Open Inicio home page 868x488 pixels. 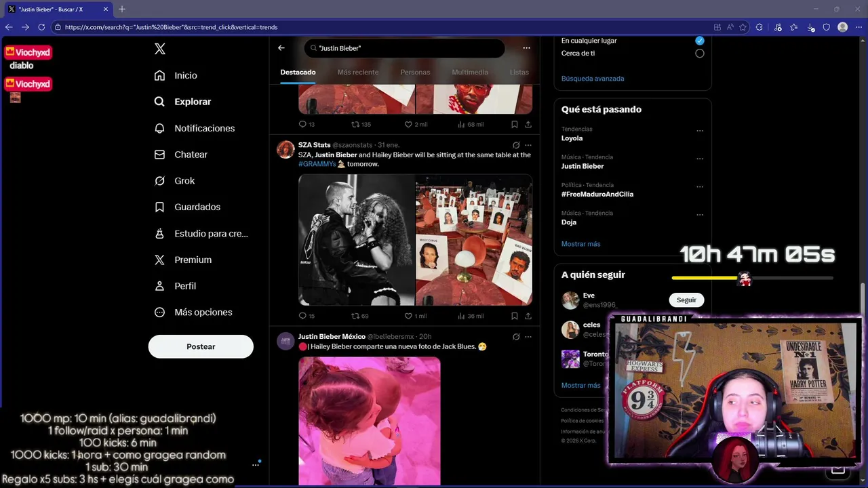pyautogui.click(x=176, y=75)
